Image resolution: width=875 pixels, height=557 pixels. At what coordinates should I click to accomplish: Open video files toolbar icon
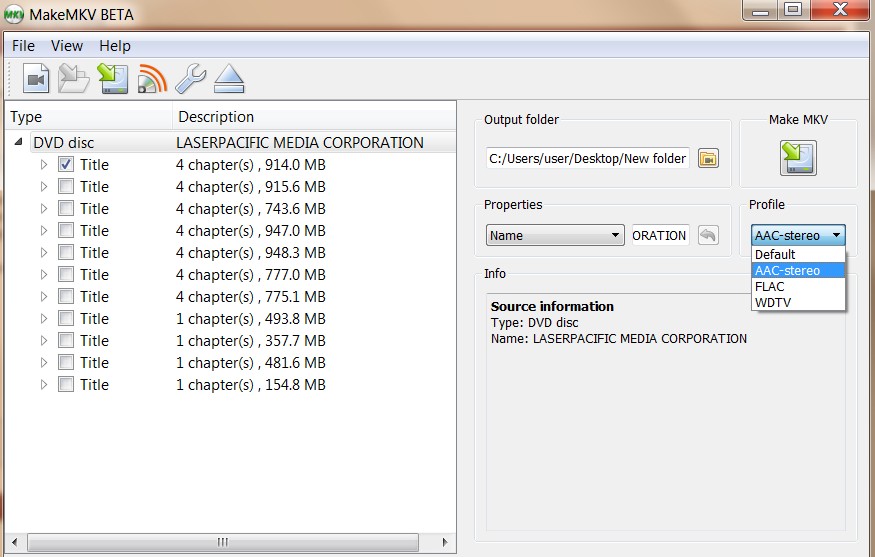[x=36, y=79]
